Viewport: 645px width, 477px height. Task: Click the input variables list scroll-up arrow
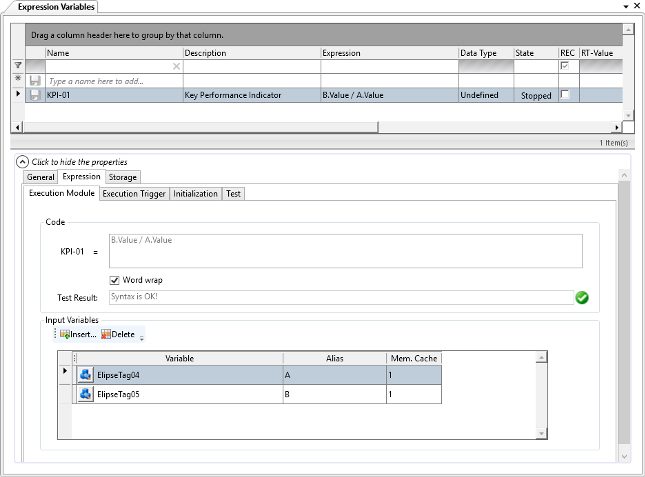[541, 358]
